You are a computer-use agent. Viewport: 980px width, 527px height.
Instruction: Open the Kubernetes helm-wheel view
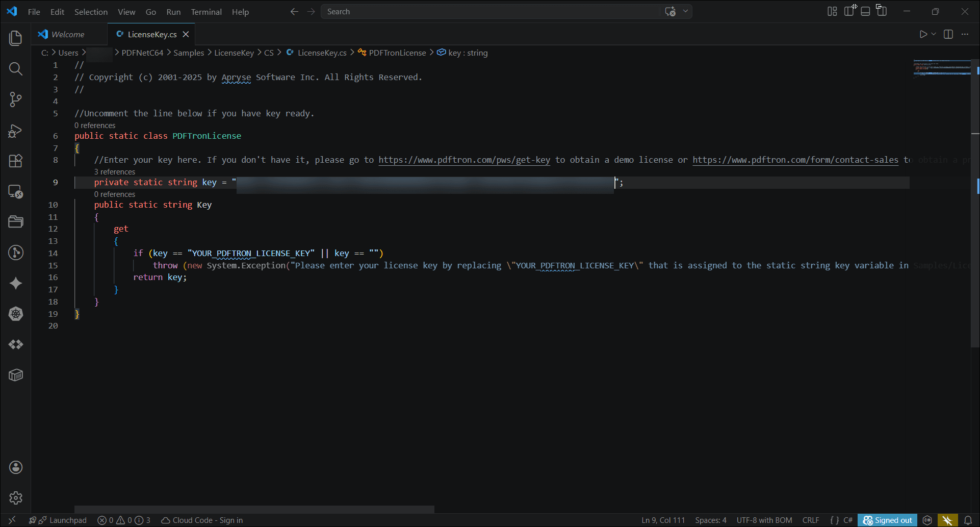point(16,314)
